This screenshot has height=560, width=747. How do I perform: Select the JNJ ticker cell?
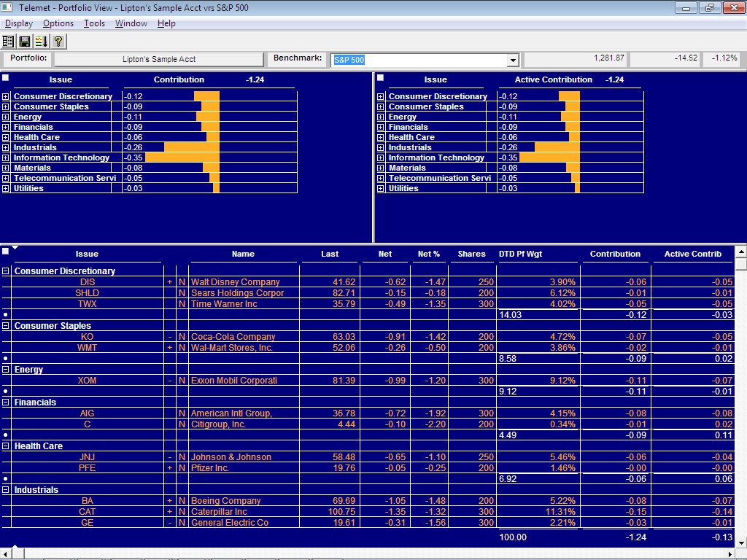click(88, 457)
